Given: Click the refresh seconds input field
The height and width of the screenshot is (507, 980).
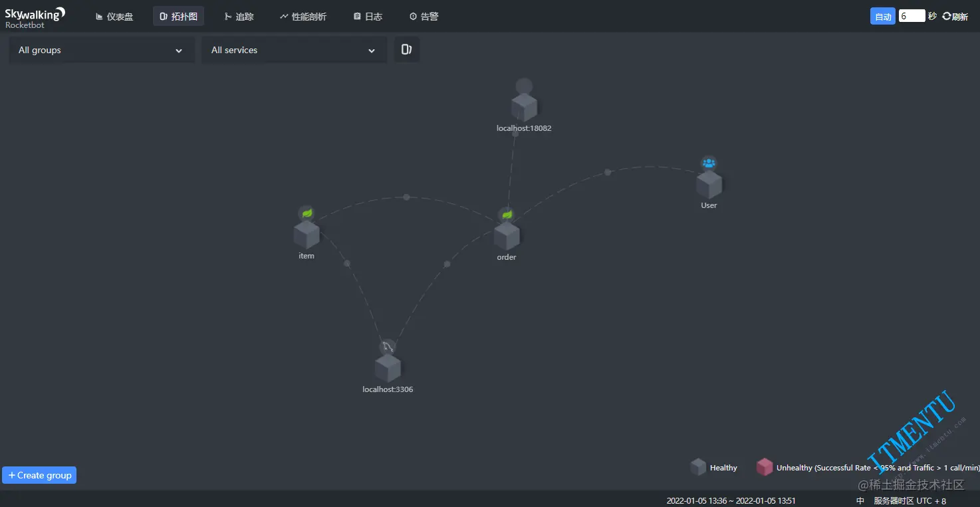Looking at the screenshot, I should click(x=912, y=16).
